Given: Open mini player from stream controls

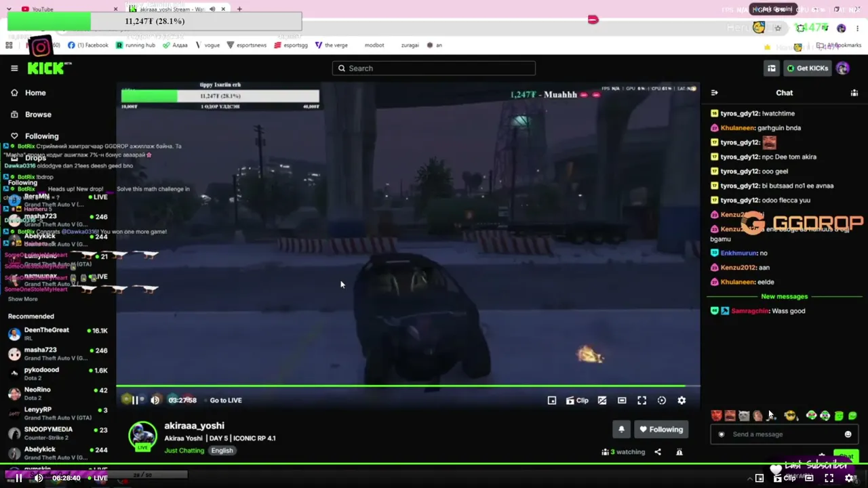Looking at the screenshot, I should point(552,401).
